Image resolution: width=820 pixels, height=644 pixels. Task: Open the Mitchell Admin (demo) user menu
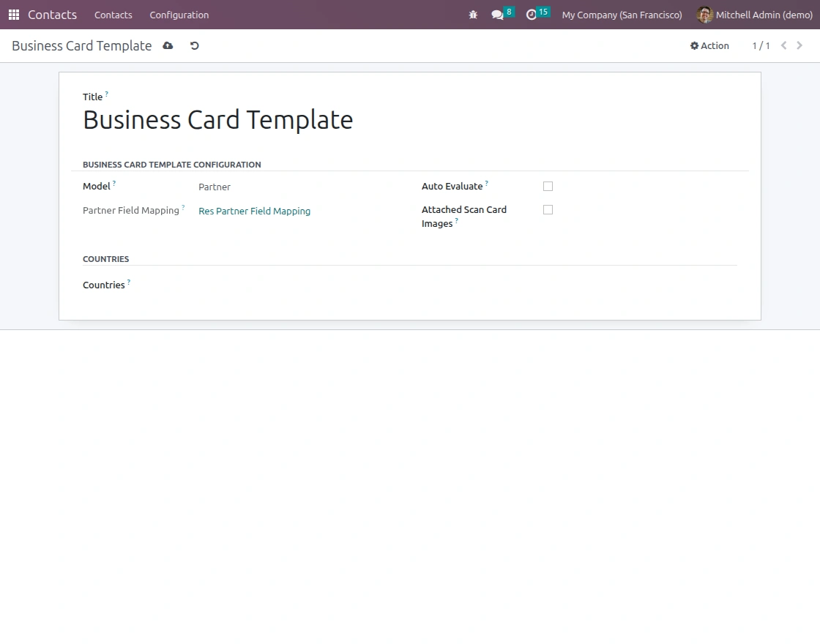click(755, 15)
